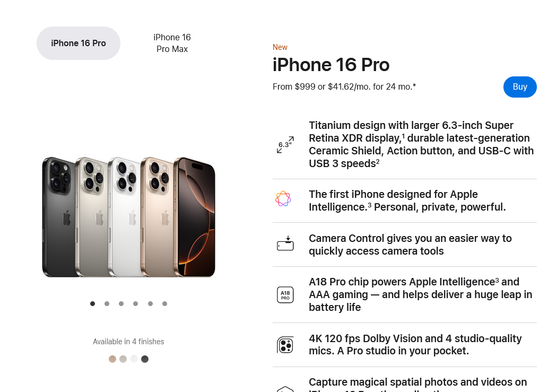Click the colorful Apple Intelligence icon
The image size is (557, 392).
coord(283,199)
